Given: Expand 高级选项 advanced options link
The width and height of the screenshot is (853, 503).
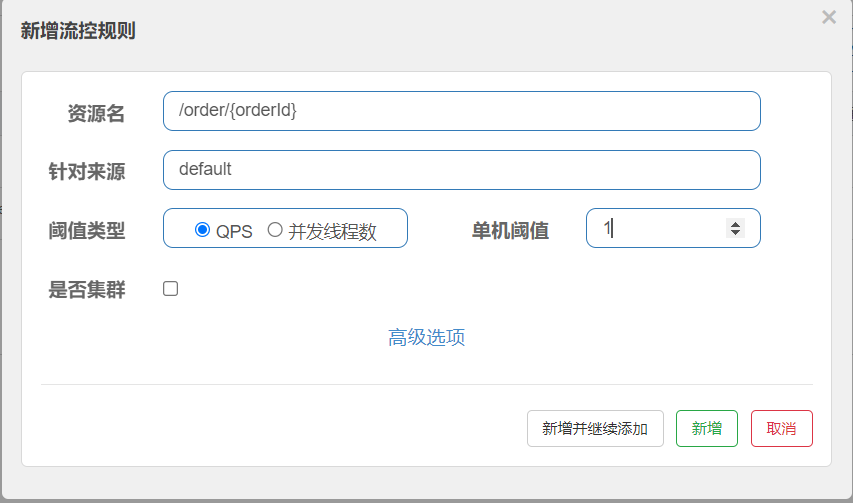Looking at the screenshot, I should [426, 337].
